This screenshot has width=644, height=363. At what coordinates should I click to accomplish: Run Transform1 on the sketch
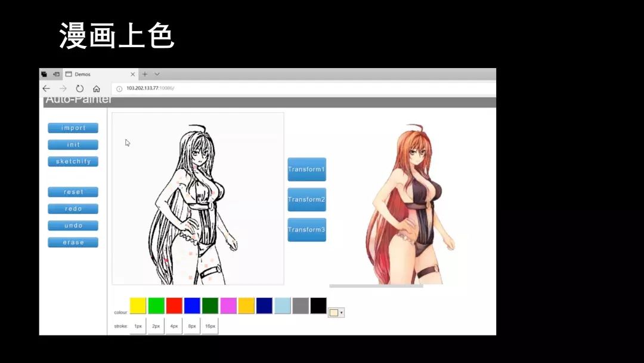[307, 170]
